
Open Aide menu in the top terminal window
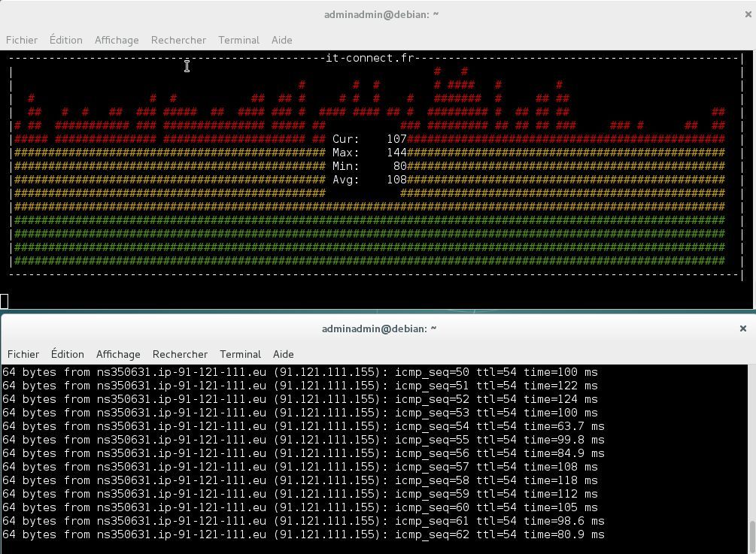pyautogui.click(x=281, y=40)
